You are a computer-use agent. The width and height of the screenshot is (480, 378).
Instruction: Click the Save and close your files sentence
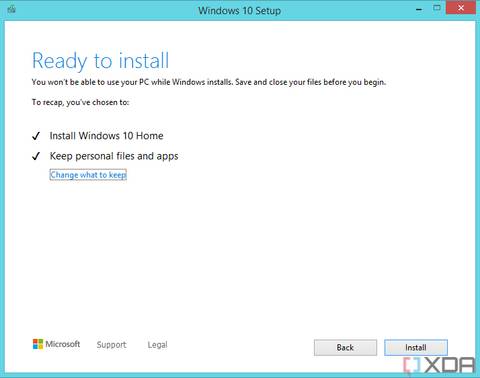310,82
